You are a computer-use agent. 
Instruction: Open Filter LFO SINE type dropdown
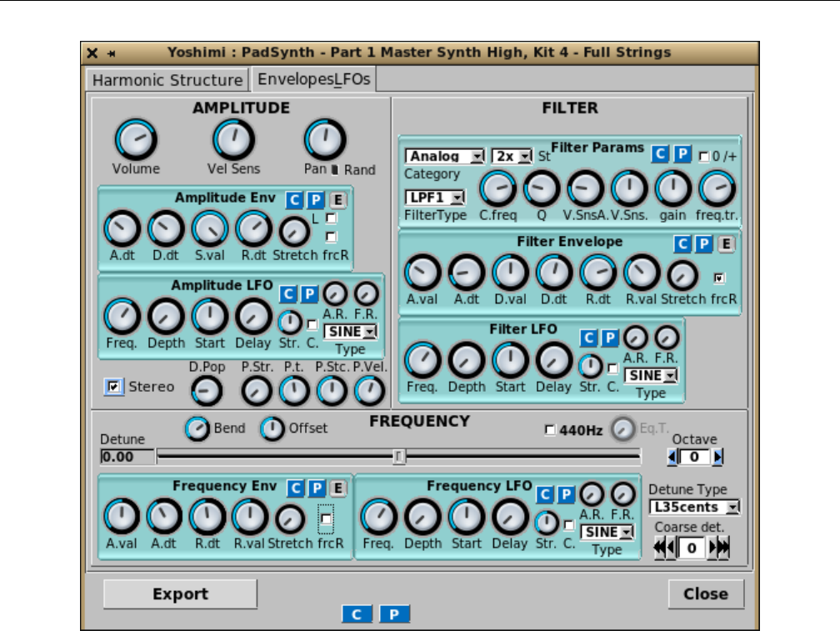[x=652, y=375]
